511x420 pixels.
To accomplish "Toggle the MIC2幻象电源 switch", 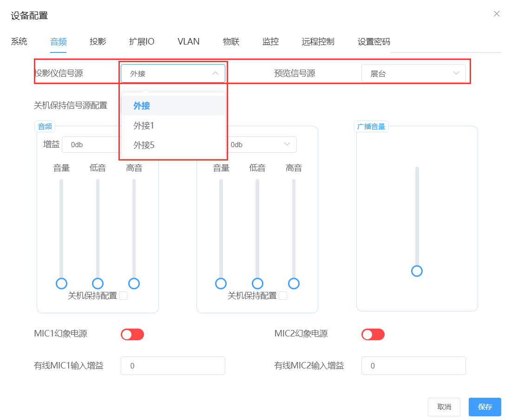I will point(373,334).
